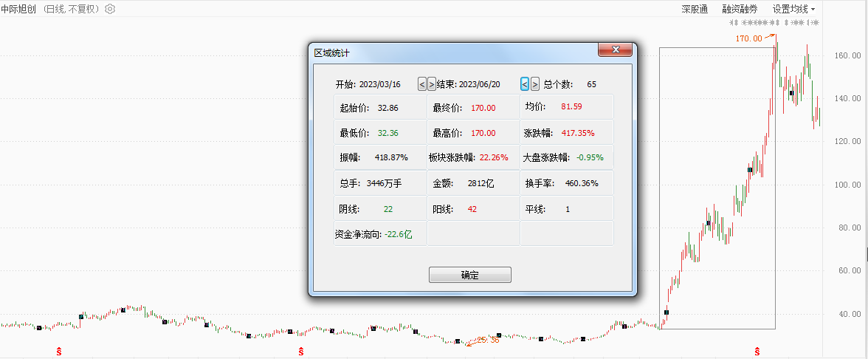868x359 pixels.
Task: Move start date 2023/03/16 earlier with left arrow
Action: point(422,84)
